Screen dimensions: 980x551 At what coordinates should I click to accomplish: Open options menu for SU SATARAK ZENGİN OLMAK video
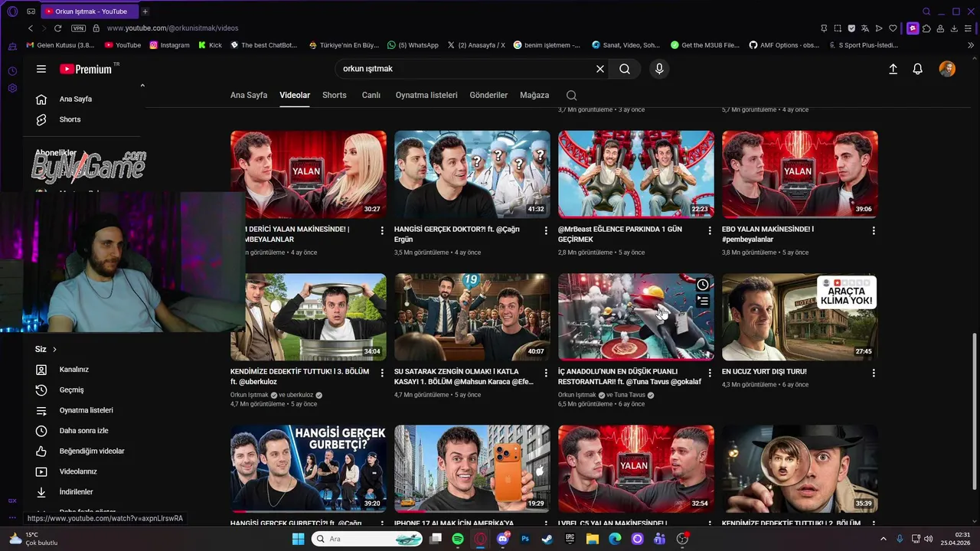(x=546, y=373)
